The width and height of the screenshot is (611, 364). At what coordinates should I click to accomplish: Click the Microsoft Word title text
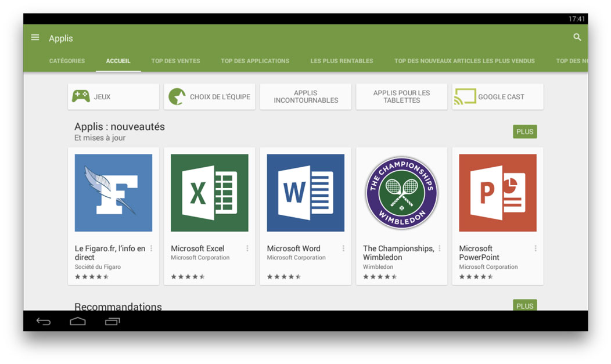point(293,248)
